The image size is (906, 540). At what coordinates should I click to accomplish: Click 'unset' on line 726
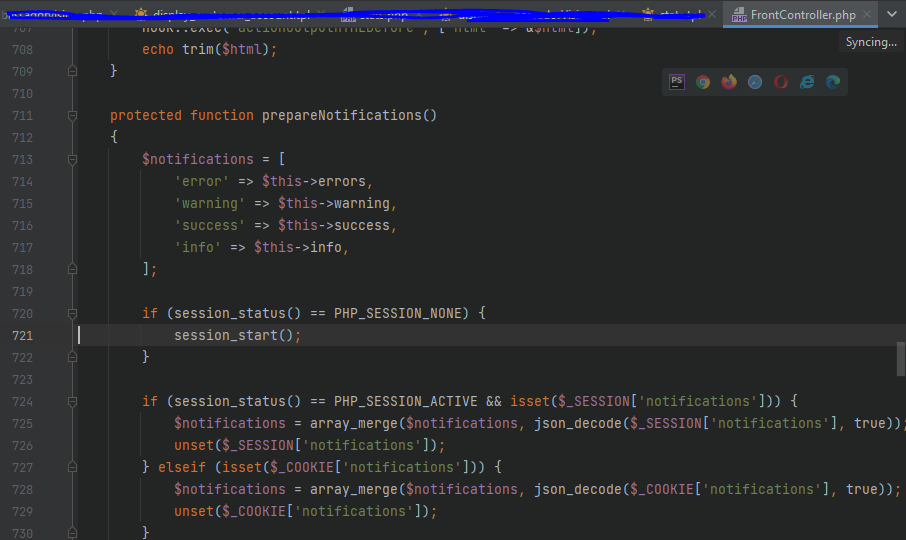click(x=194, y=445)
